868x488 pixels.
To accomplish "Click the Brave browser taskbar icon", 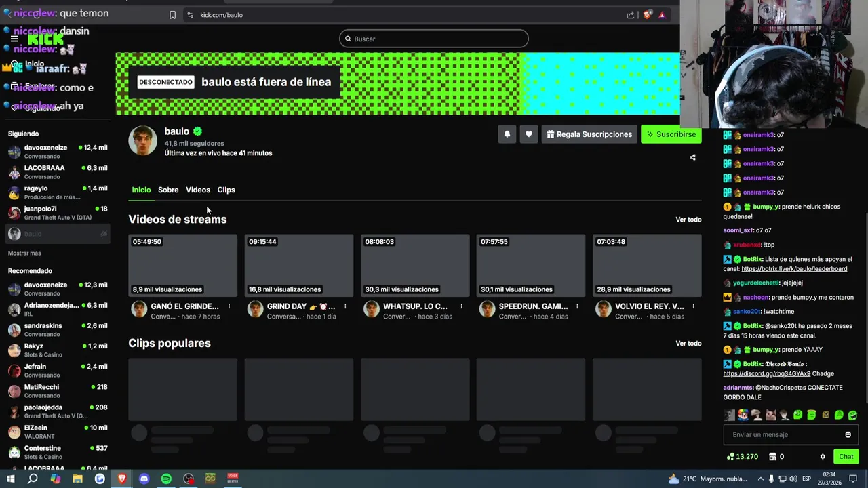I will coord(122,479).
